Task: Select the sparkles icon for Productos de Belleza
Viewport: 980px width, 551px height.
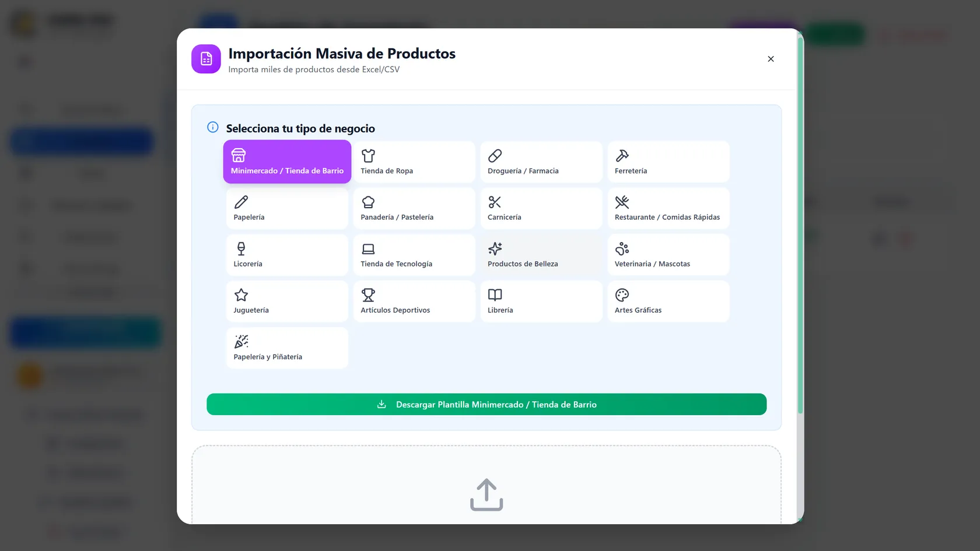Action: [x=495, y=249]
